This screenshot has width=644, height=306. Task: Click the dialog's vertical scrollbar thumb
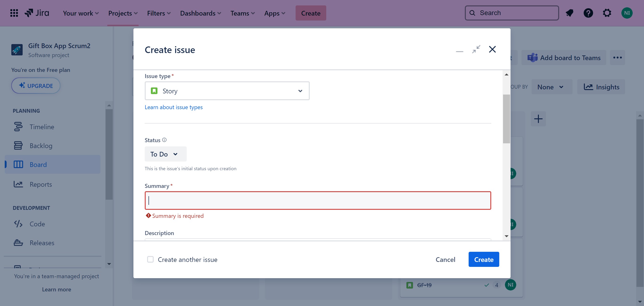(506, 119)
